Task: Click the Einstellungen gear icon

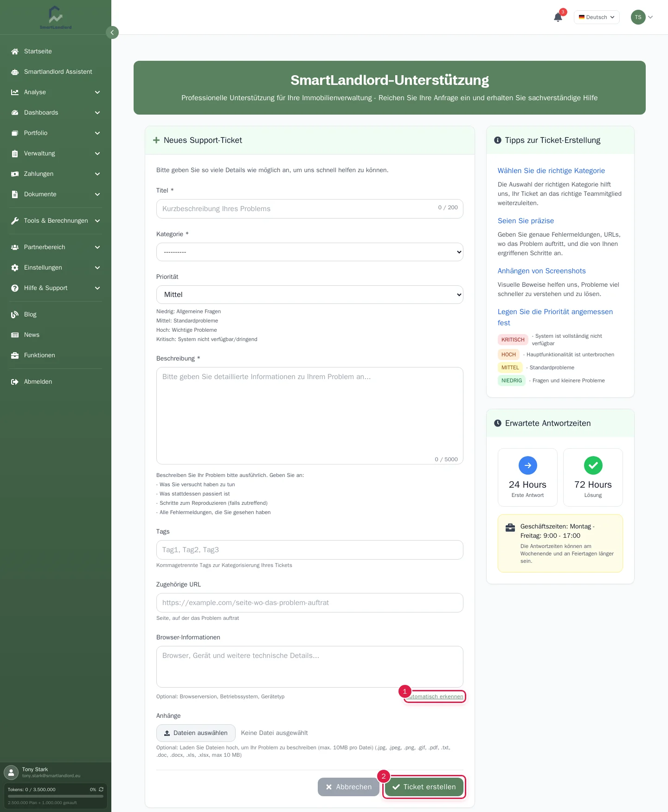Action: coord(15,268)
